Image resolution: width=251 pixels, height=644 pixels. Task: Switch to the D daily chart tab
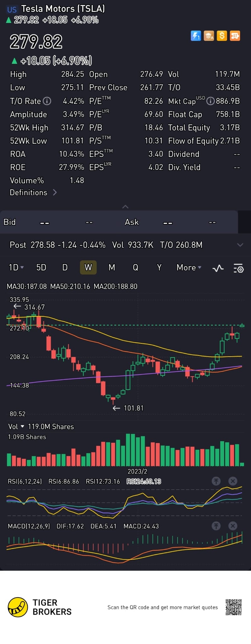coord(65,267)
